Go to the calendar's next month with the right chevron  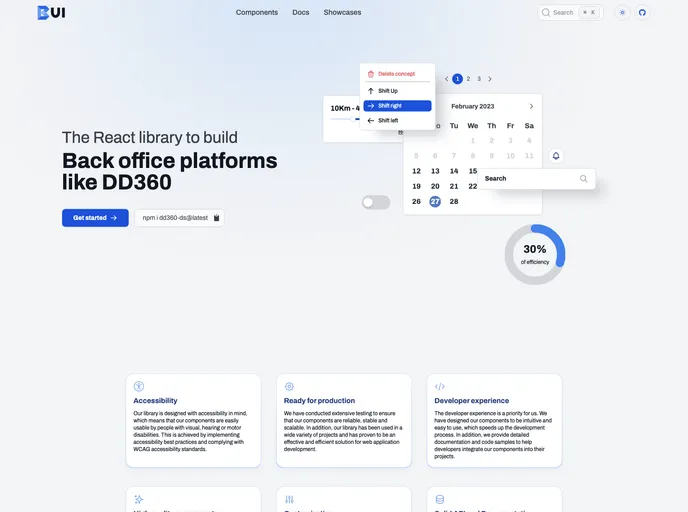[x=531, y=106]
